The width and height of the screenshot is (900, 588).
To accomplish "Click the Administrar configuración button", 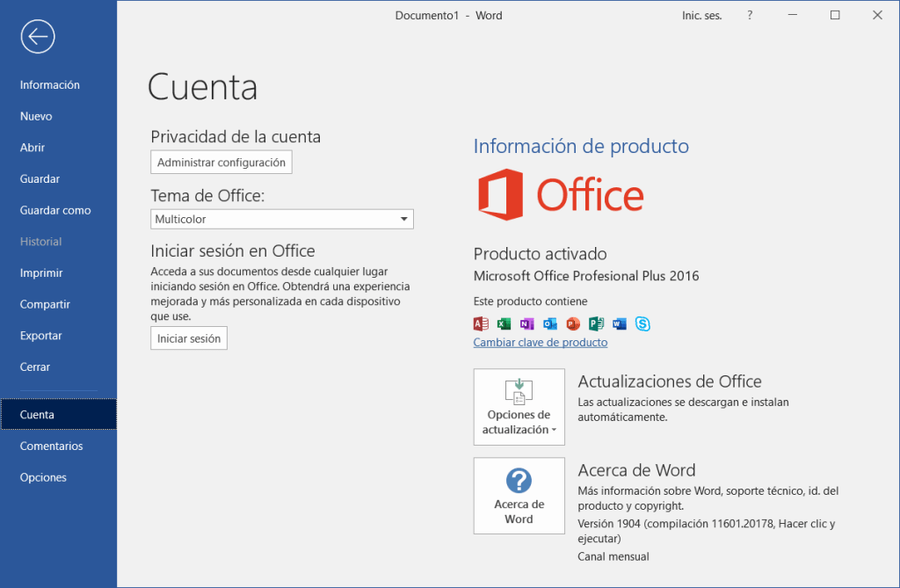I will click(221, 162).
